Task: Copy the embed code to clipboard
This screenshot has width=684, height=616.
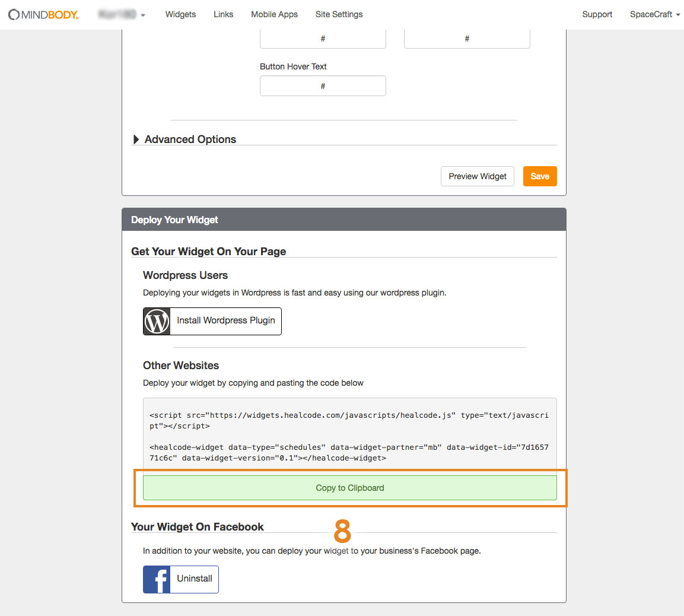Action: click(350, 488)
